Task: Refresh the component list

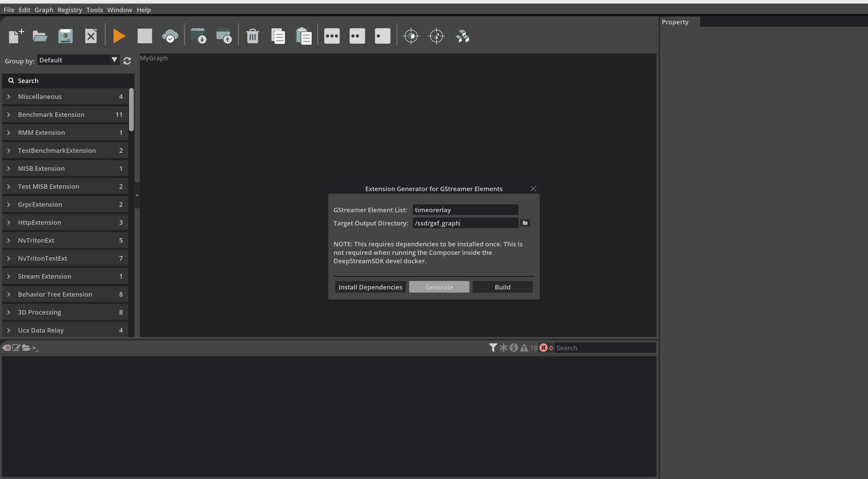Action: point(127,61)
